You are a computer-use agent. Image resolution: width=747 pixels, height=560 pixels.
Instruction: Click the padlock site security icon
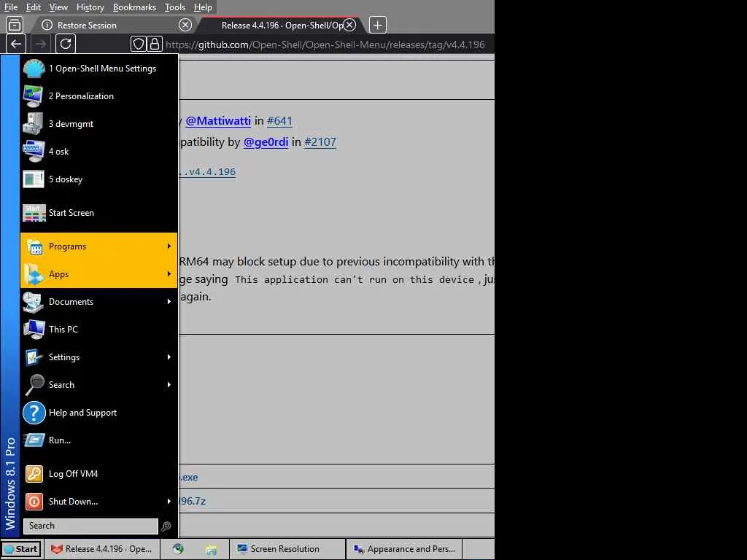pyautogui.click(x=155, y=44)
